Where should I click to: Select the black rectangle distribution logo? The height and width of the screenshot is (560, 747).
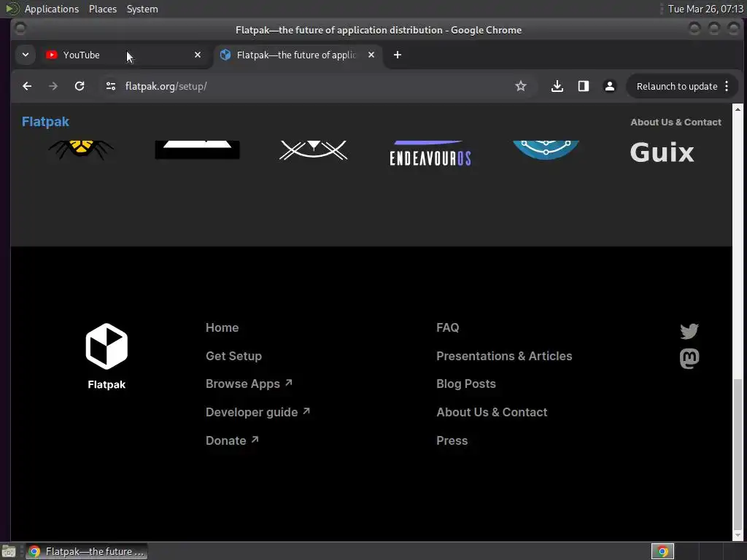pyautogui.click(x=197, y=150)
